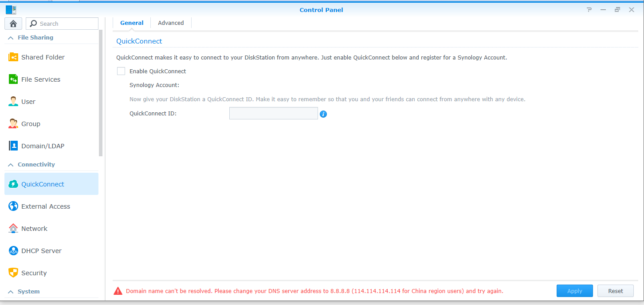Screen dimensions: 644x305
Task: Click the sidebar vertical scrollbar
Action: [101, 93]
